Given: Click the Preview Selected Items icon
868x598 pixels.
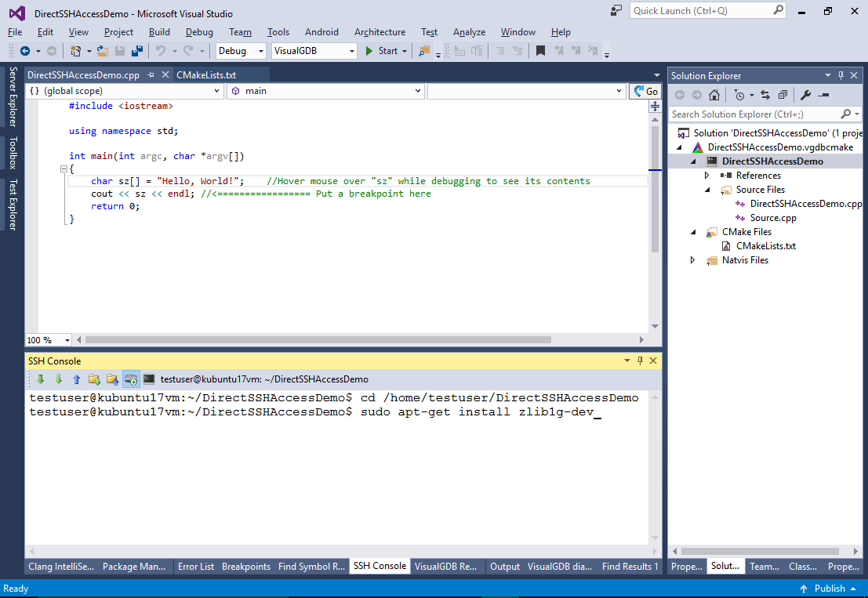Looking at the screenshot, I should coord(824,95).
